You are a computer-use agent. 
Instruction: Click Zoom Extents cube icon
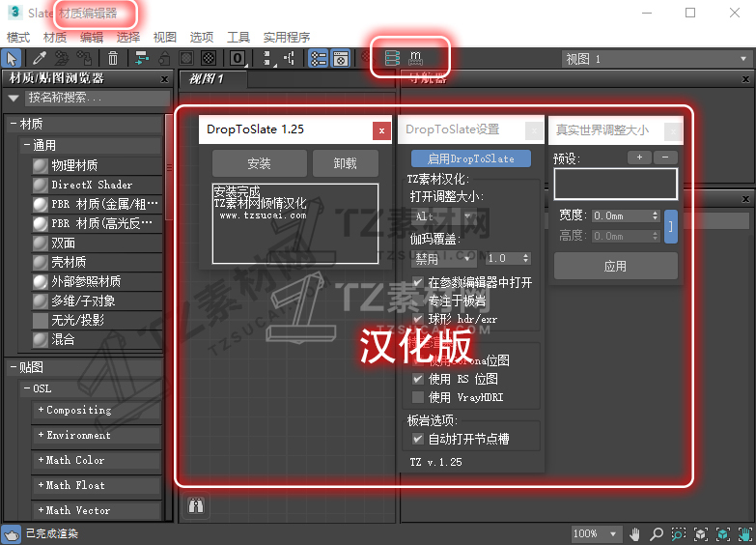701,534
